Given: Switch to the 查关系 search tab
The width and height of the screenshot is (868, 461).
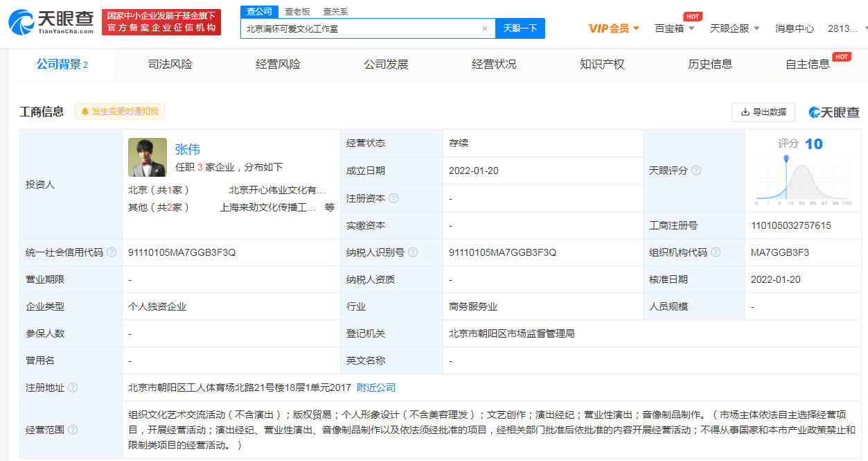Looking at the screenshot, I should [x=336, y=12].
